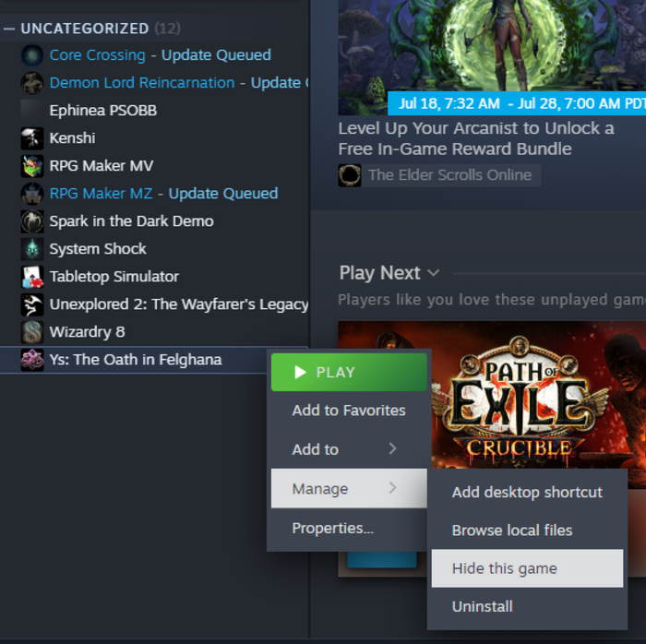The image size is (646, 644).
Task: Select Wizardry 8 in the library
Action: click(154, 332)
